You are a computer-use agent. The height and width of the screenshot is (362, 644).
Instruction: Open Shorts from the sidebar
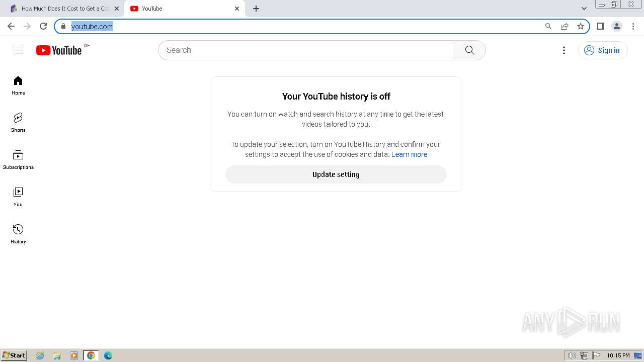(x=18, y=123)
